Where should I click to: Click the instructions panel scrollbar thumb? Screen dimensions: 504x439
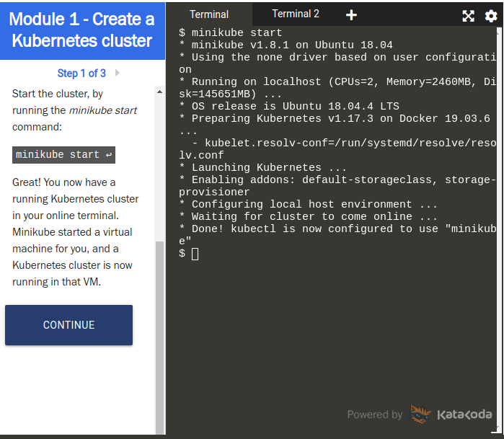pyautogui.click(x=159, y=337)
